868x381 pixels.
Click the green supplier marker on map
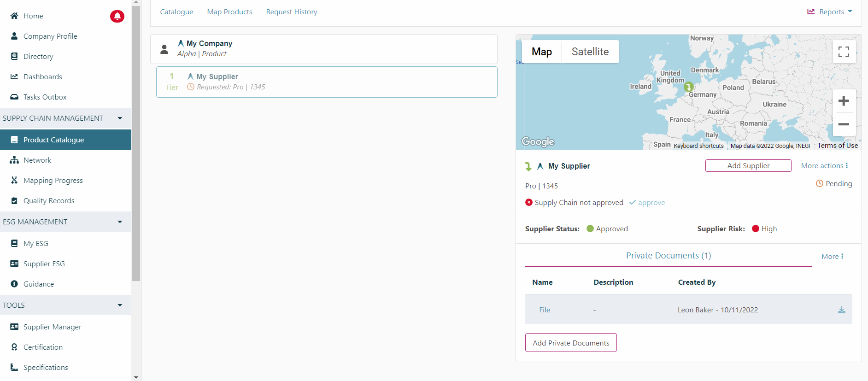688,87
